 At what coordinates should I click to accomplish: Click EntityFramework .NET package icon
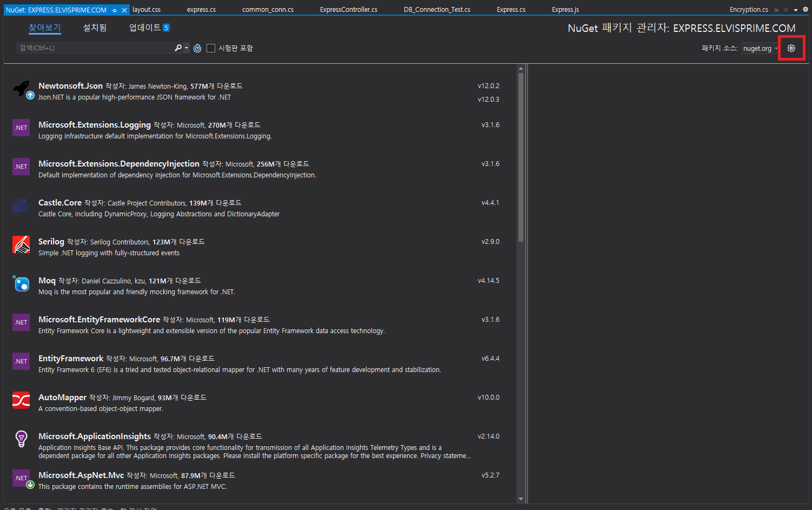click(x=21, y=361)
